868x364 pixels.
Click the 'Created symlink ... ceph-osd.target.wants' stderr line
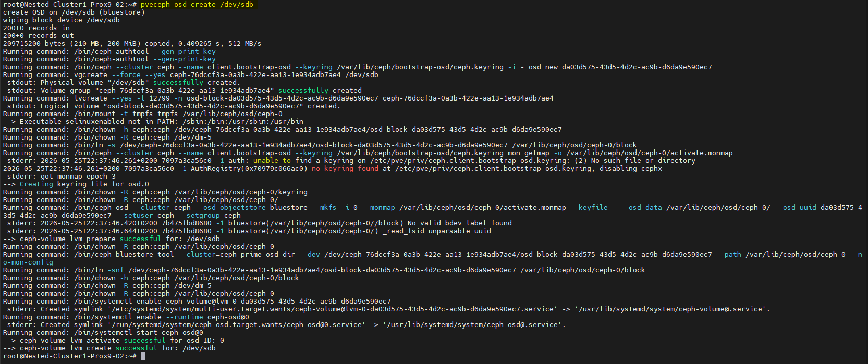287,324
